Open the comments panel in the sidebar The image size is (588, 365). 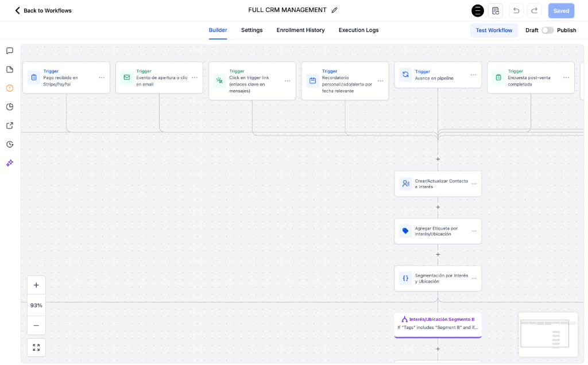pyautogui.click(x=9, y=51)
